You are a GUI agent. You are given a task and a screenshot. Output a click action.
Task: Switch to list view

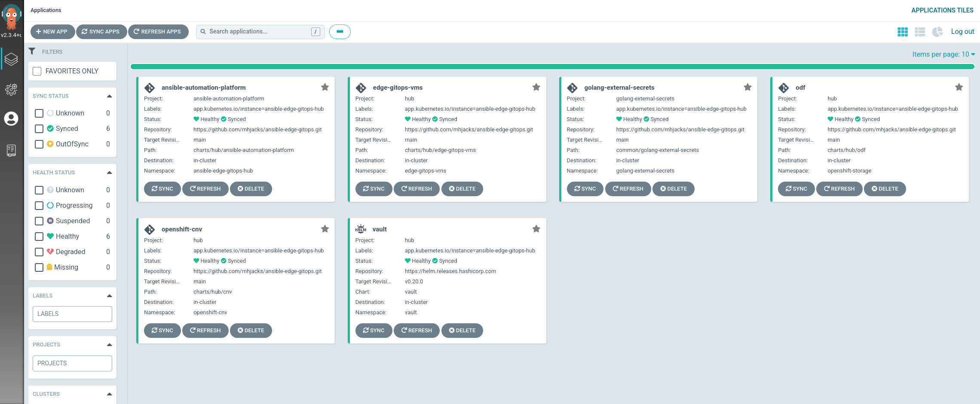pyautogui.click(x=920, y=32)
